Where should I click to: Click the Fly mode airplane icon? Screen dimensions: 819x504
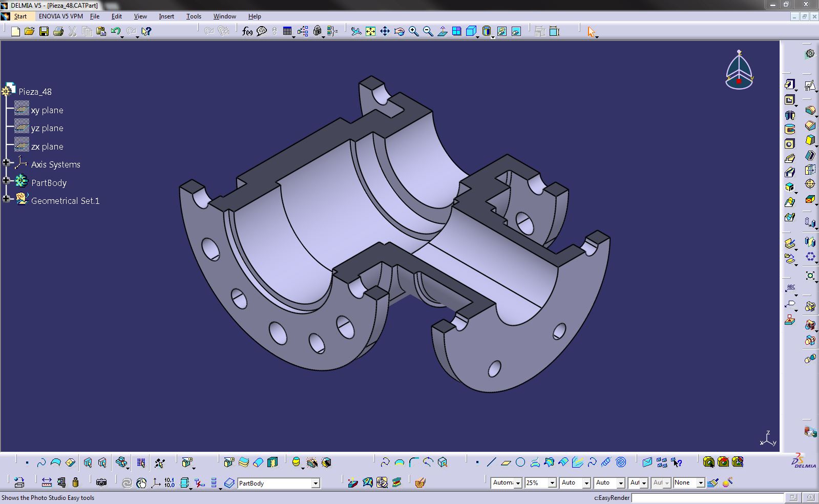point(356,31)
